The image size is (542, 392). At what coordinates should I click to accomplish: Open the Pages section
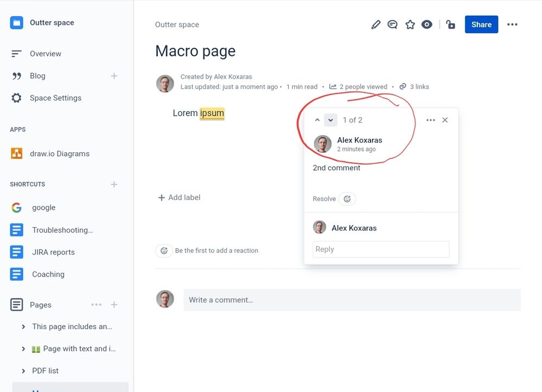click(x=41, y=305)
